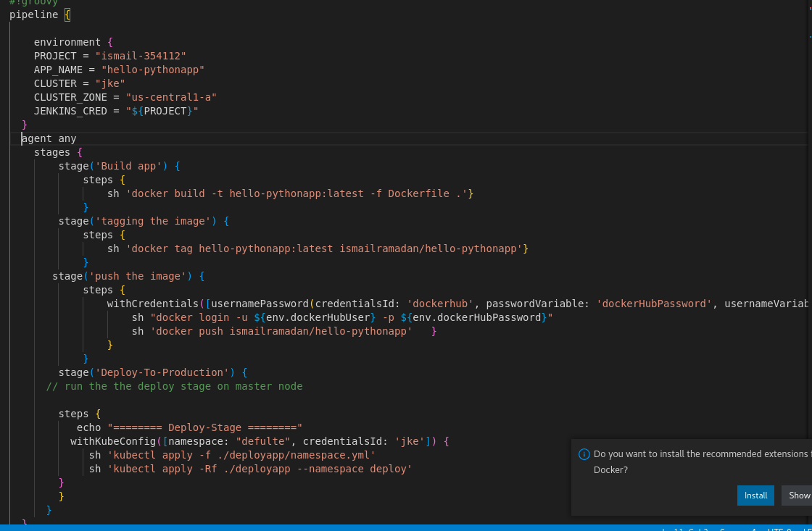Click the 'docker build -t hello-pythonapp:latest' command
Viewport: 812px width, 531px height.
coord(290,193)
